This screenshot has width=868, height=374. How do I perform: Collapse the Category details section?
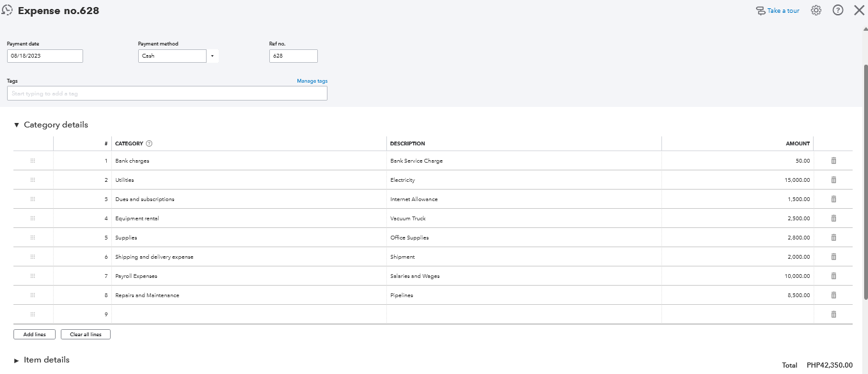17,125
